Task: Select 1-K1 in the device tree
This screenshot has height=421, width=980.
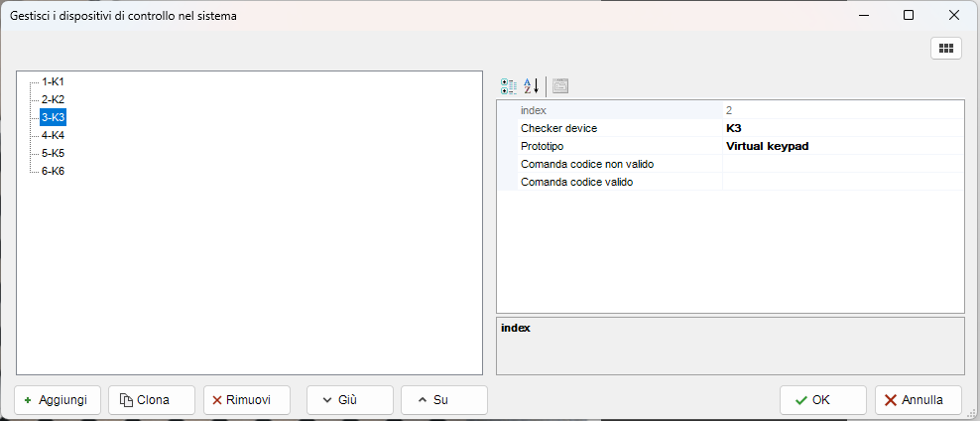Action: (53, 81)
